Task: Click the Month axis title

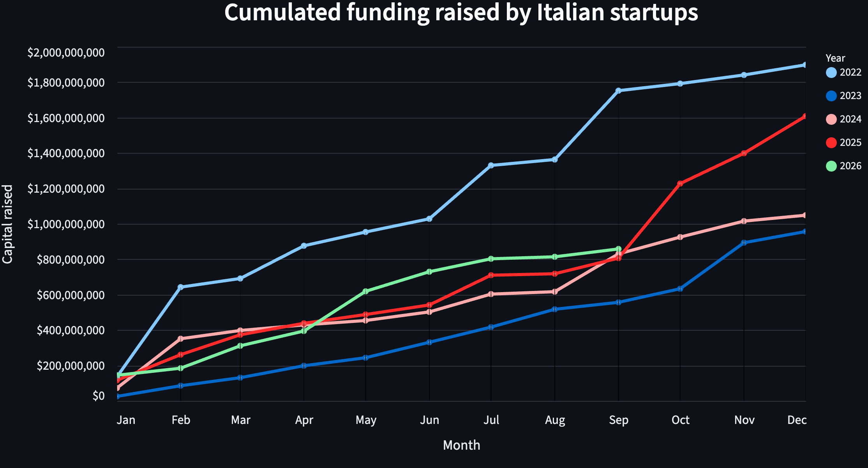Action: coord(461,445)
